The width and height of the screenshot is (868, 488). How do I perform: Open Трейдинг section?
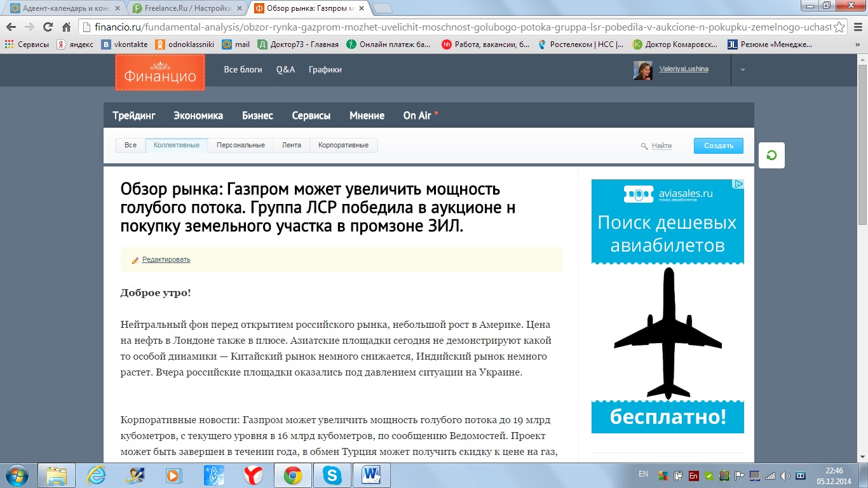pyautogui.click(x=134, y=116)
